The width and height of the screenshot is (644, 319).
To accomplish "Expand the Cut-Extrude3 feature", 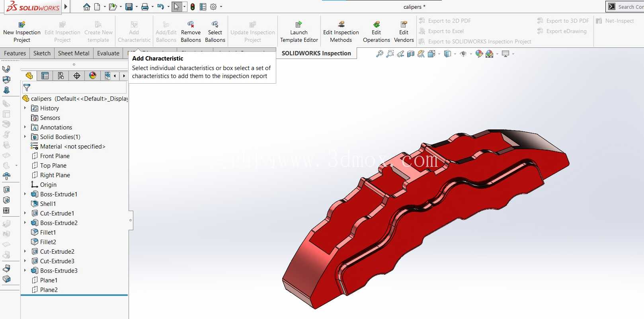I will click(25, 261).
